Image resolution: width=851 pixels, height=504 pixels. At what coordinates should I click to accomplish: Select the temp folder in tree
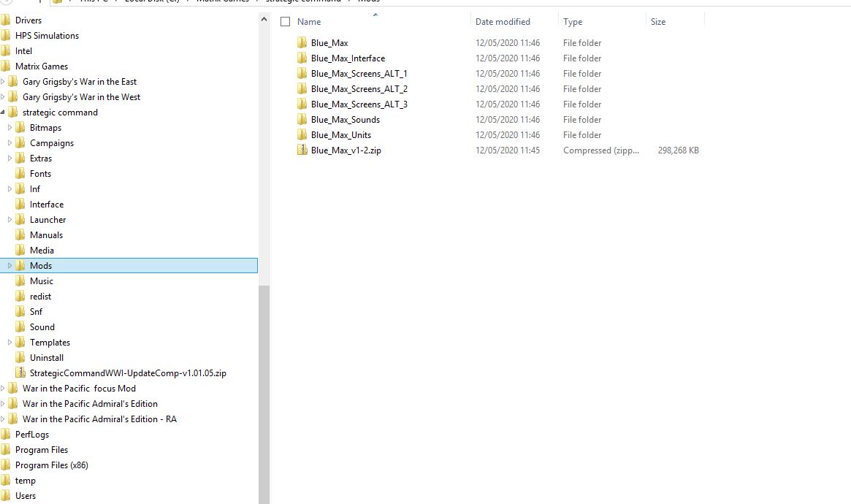[26, 481]
